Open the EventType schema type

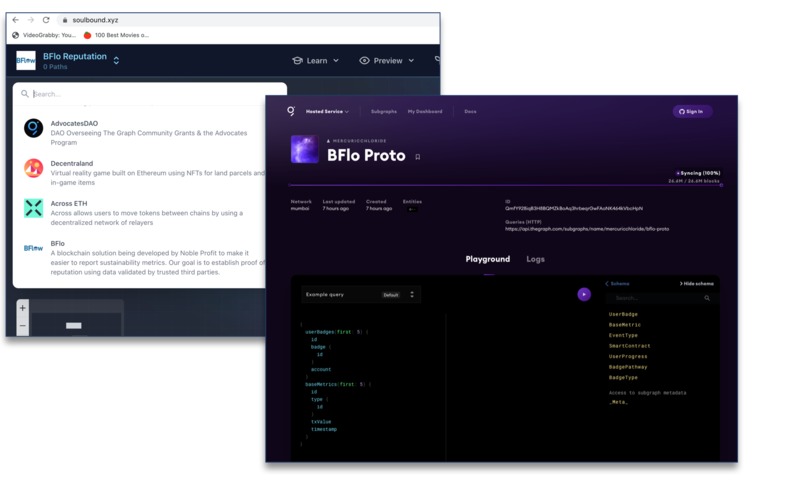click(x=623, y=335)
